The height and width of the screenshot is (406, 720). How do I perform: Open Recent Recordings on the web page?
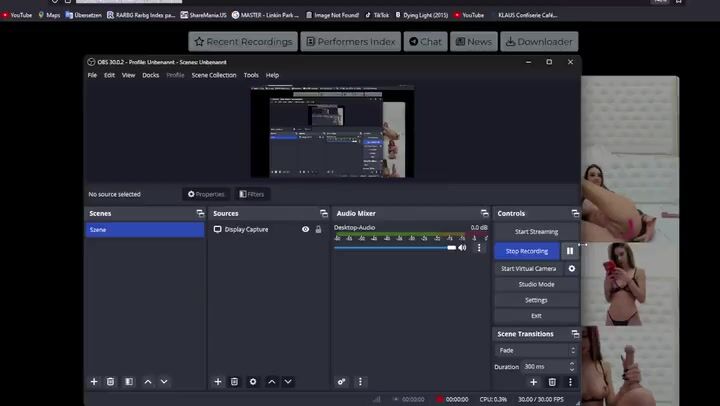pos(243,42)
